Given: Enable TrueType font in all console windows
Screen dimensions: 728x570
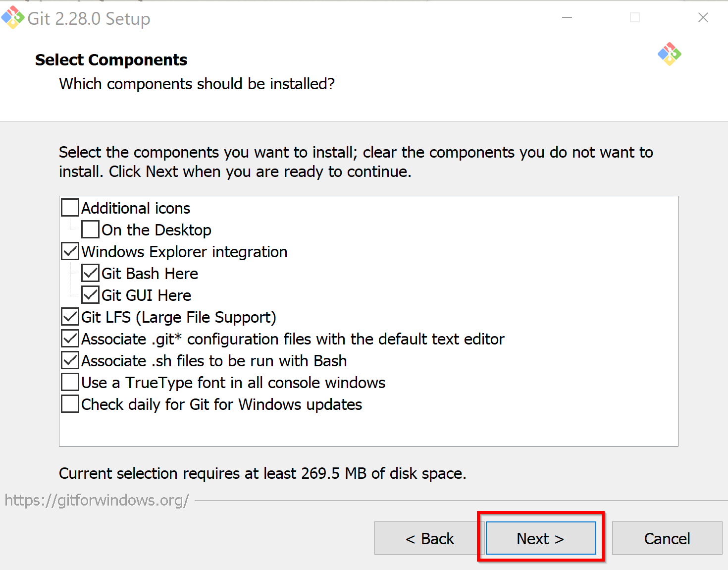Looking at the screenshot, I should coord(70,382).
